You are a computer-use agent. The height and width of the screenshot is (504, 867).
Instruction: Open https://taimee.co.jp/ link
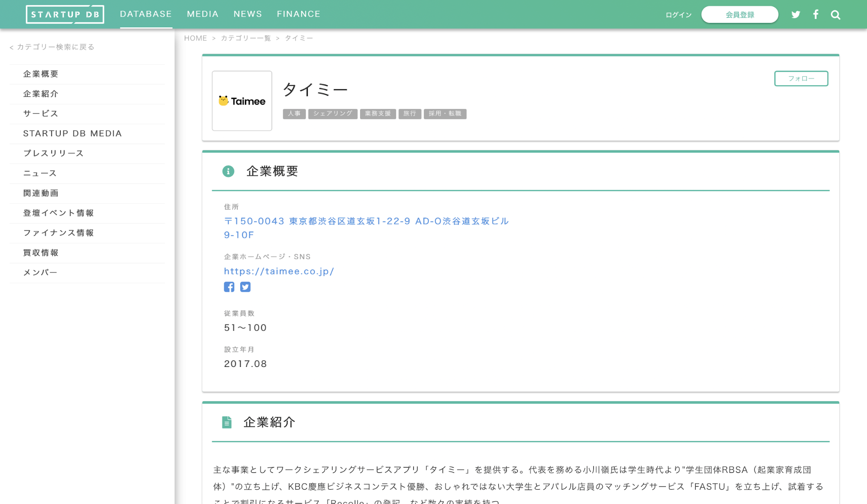coord(279,271)
